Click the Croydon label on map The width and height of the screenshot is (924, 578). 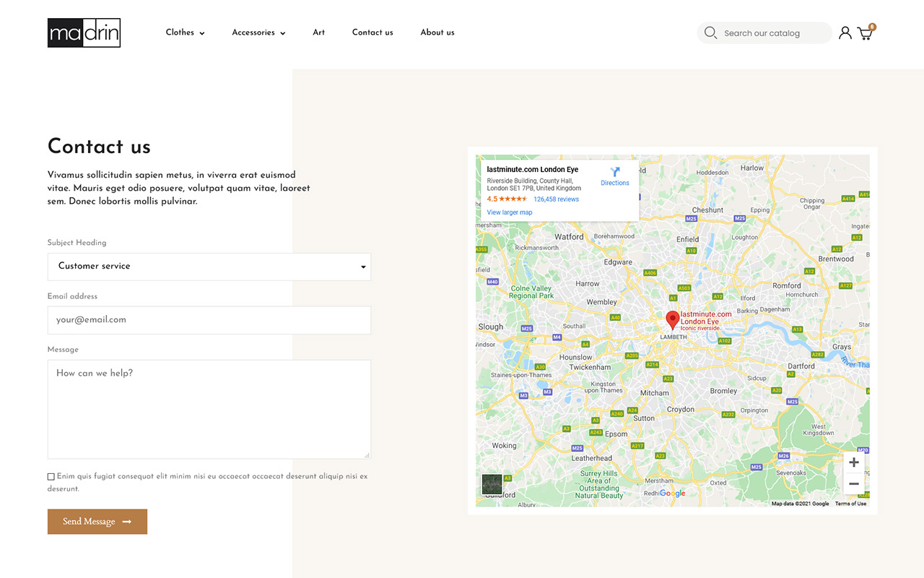click(680, 409)
